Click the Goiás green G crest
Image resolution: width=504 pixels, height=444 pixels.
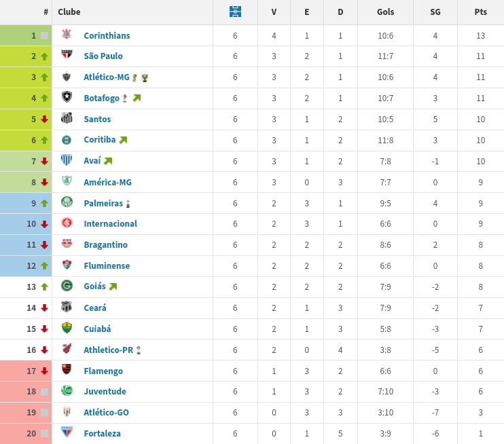pos(67,286)
